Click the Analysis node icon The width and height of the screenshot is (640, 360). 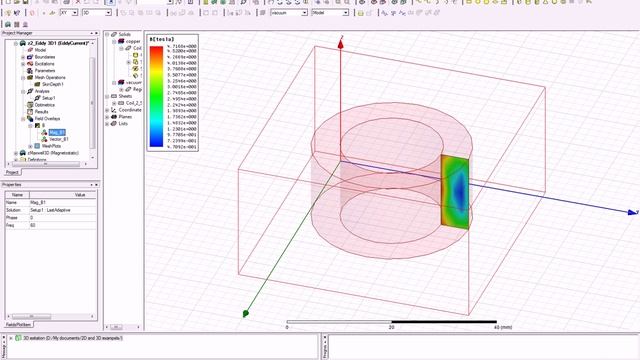(30, 91)
